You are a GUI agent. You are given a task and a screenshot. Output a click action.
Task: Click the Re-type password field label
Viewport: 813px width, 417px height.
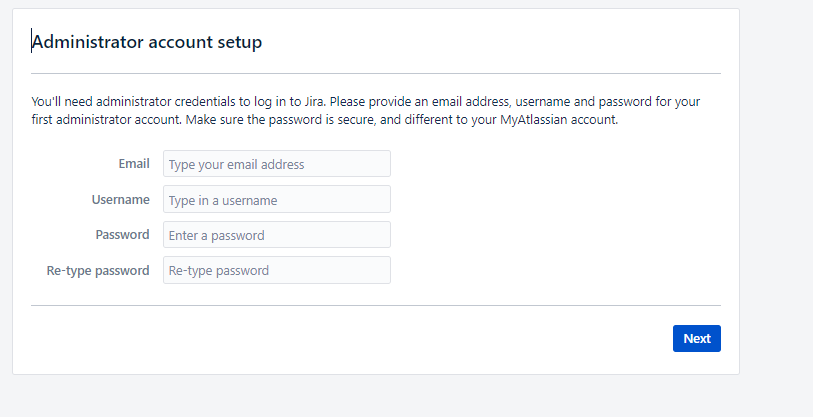pyautogui.click(x=98, y=270)
